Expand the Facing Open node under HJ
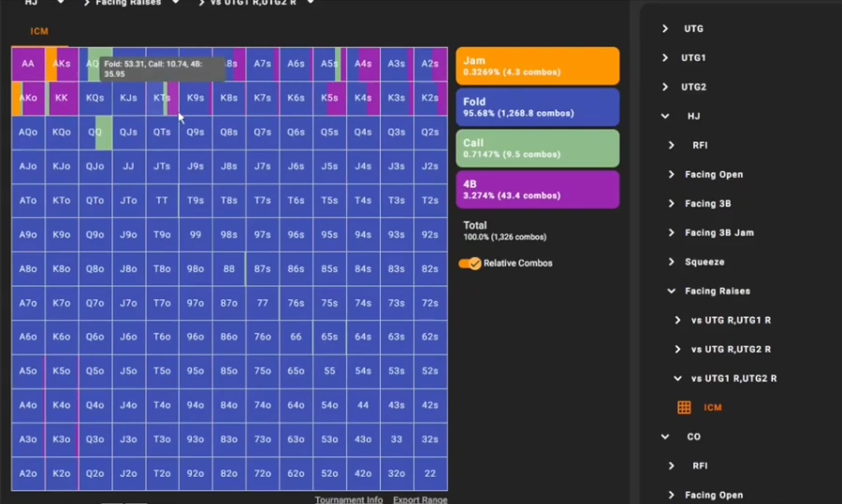Image resolution: width=842 pixels, height=504 pixels. pos(671,174)
